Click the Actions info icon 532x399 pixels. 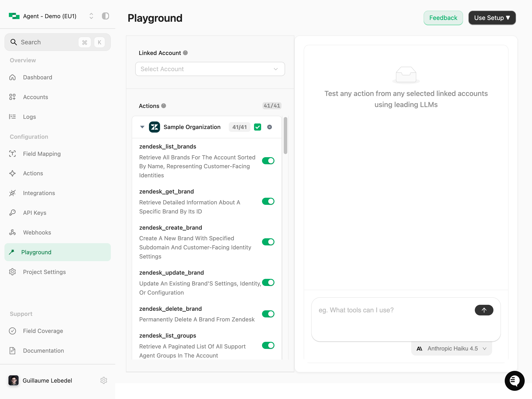click(164, 106)
